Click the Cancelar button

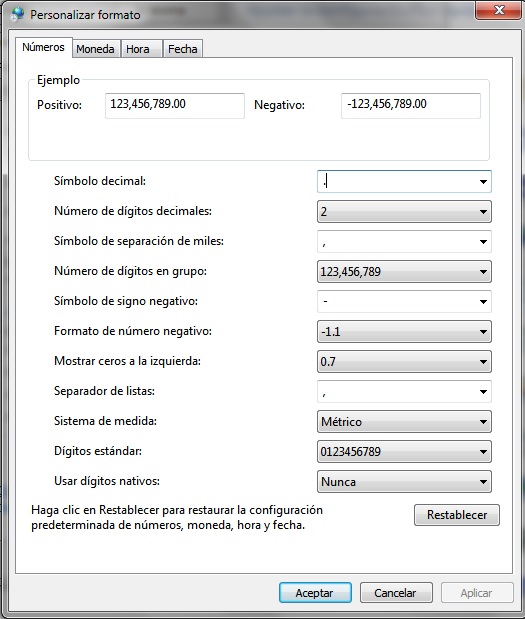(x=396, y=593)
